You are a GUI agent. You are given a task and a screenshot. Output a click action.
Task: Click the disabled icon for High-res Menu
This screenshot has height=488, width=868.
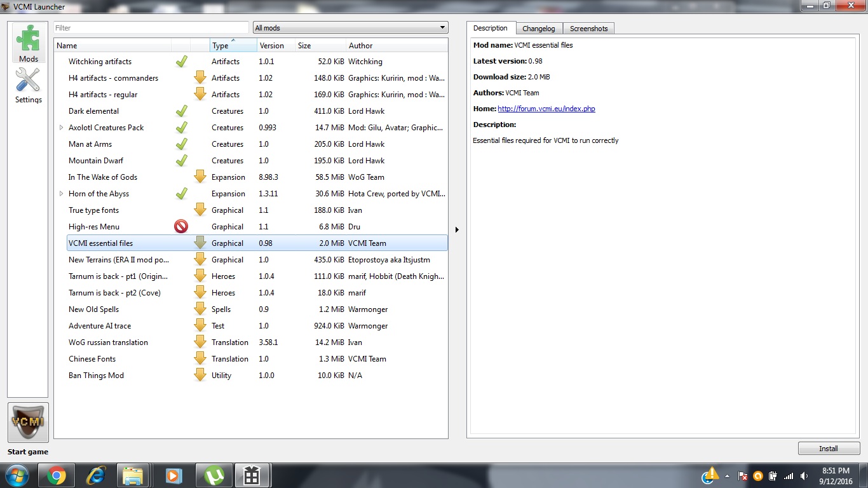pyautogui.click(x=181, y=227)
